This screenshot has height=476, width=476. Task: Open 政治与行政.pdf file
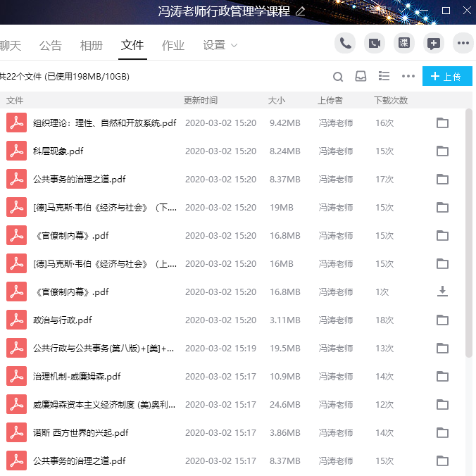coord(63,320)
